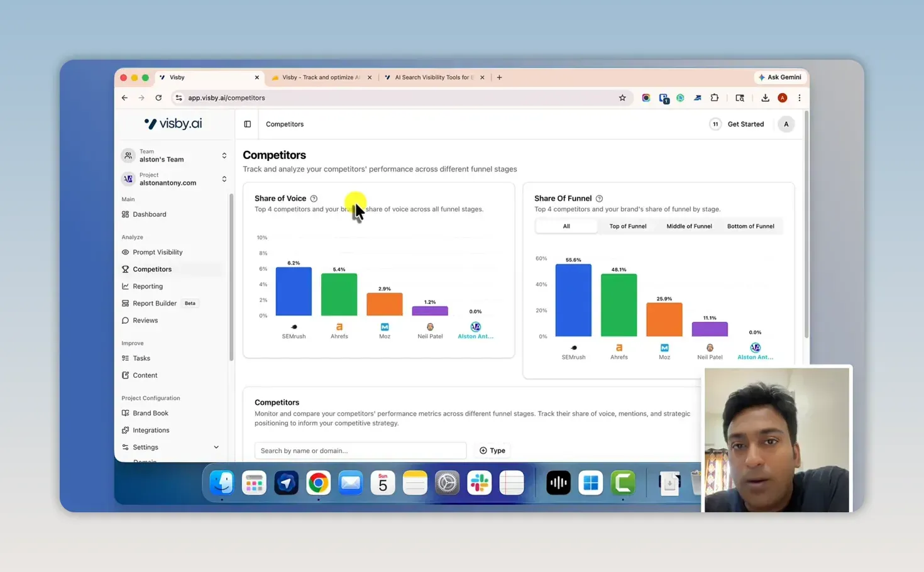Switch to Top of Funnel tab
This screenshot has height=572, width=924.
tap(628, 226)
